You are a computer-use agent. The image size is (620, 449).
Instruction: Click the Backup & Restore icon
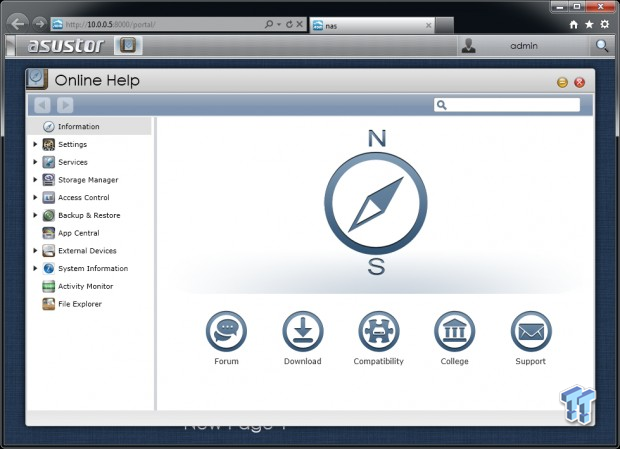click(x=49, y=215)
